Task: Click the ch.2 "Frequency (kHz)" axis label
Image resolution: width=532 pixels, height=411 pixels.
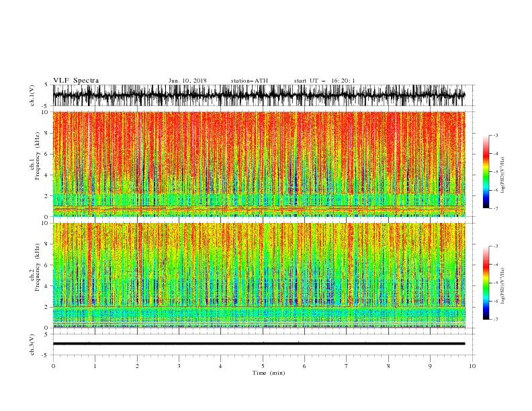Action: pos(38,267)
